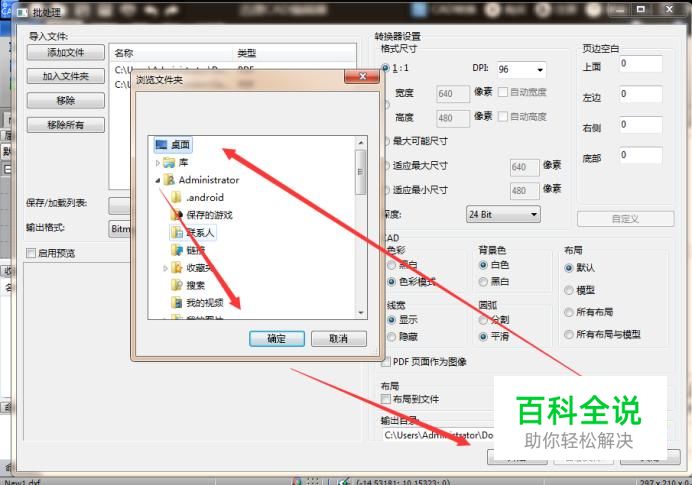
Task: Enable 自动宽度 checkbox
Action: tap(503, 92)
